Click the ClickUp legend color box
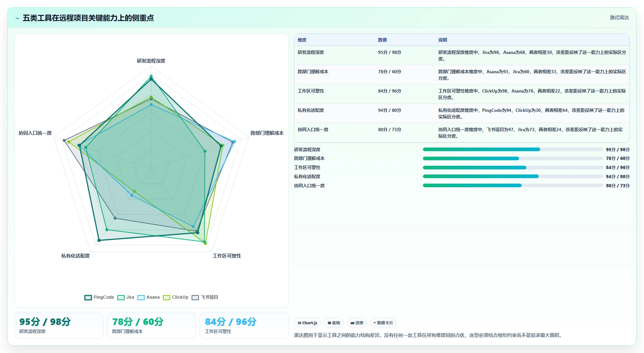 tap(166, 297)
